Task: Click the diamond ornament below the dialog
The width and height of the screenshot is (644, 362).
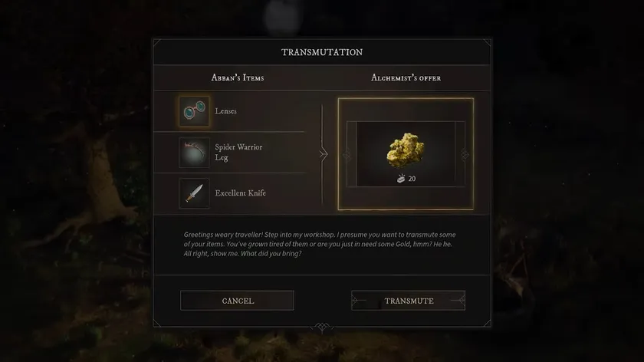Action: coord(322,327)
